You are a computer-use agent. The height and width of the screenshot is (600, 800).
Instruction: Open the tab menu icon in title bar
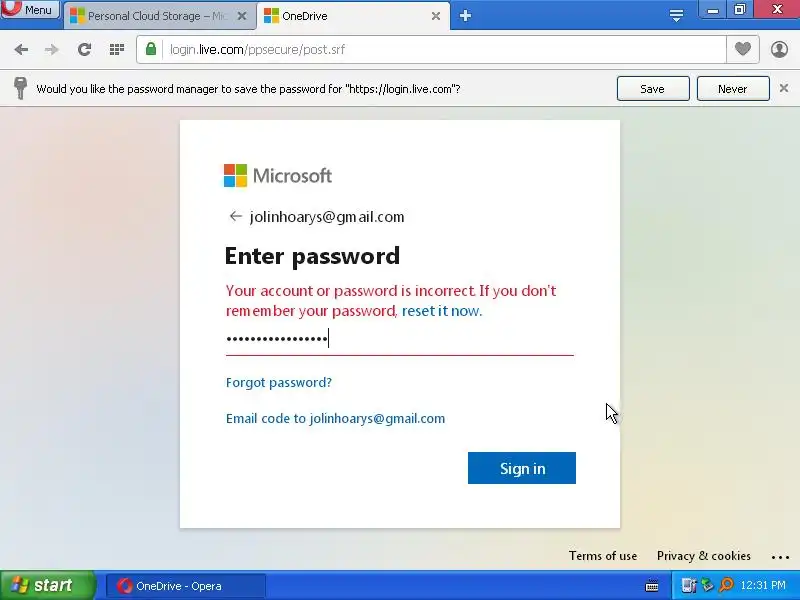[676, 16]
